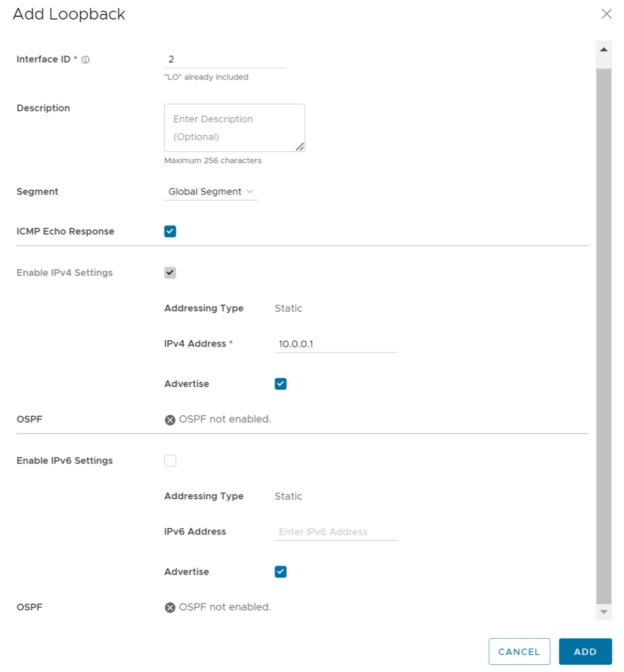Screen dimensions: 624x672
Task: Click the Enter Description text area
Action: click(x=234, y=127)
